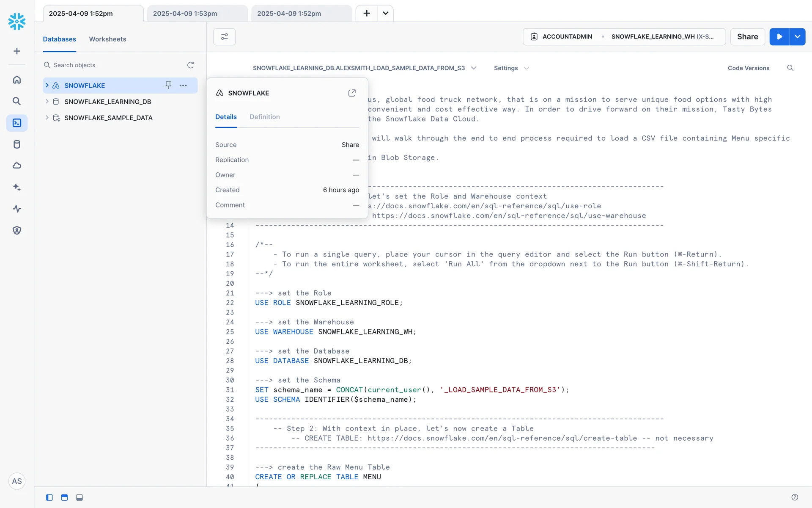Expand the SNOWFLAKE_SAMPLE_DATA tree node

(x=47, y=118)
